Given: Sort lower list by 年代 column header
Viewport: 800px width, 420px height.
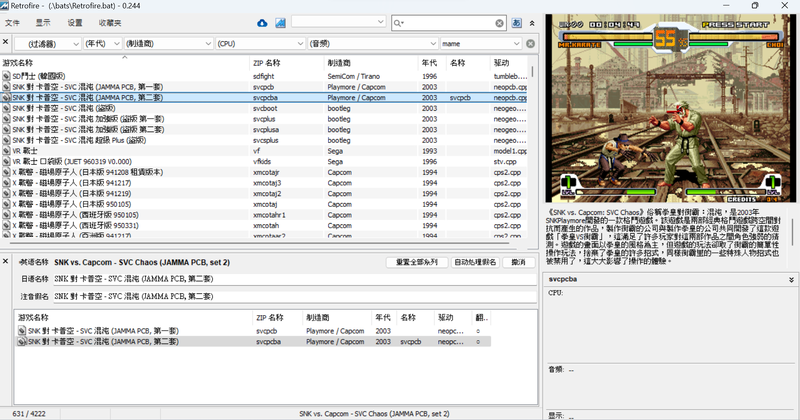Looking at the screenshot, I should (384, 317).
